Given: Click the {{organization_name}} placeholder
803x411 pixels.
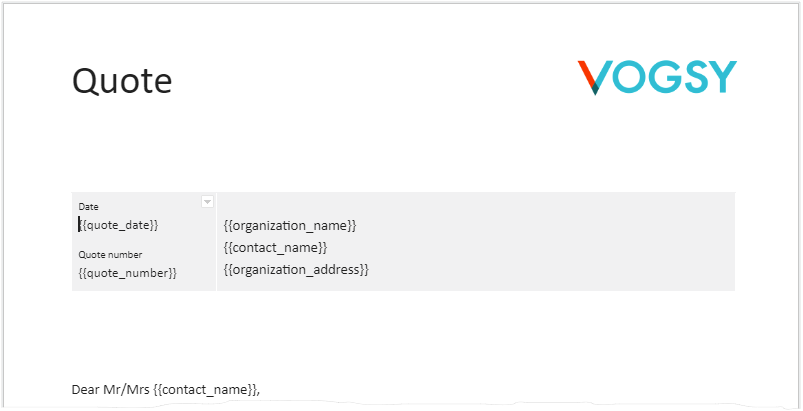Looking at the screenshot, I should point(290,225).
